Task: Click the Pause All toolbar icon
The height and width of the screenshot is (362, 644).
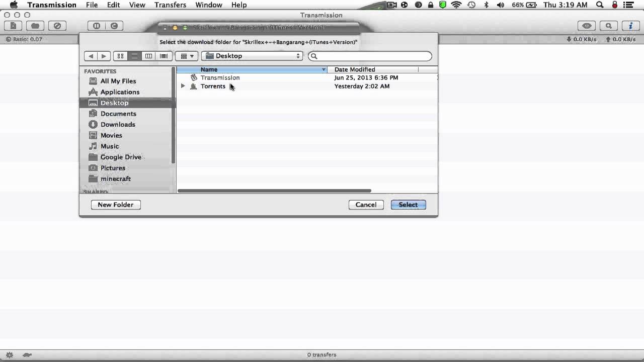Action: pos(97,26)
